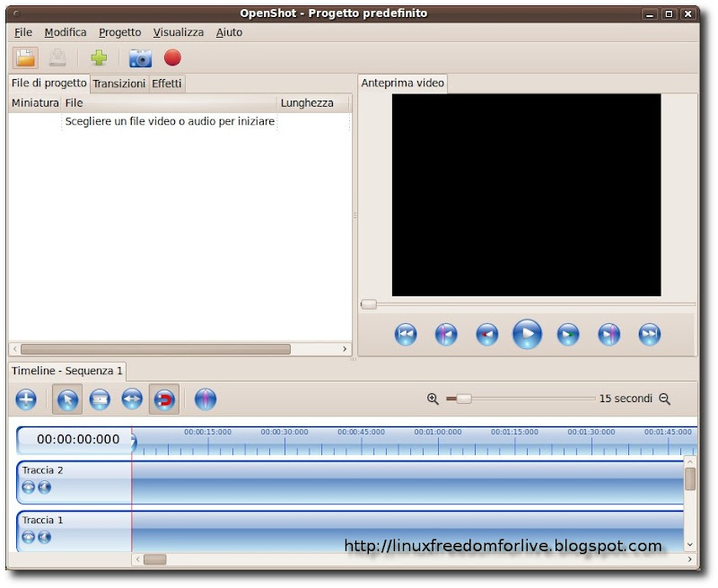Click the camera snapshot toolbar icon
Image resolution: width=718 pixels, height=588 pixels.
140,58
